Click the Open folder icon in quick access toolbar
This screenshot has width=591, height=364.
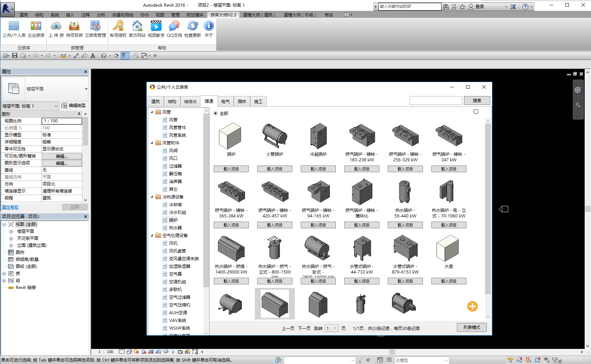click(6, 56)
